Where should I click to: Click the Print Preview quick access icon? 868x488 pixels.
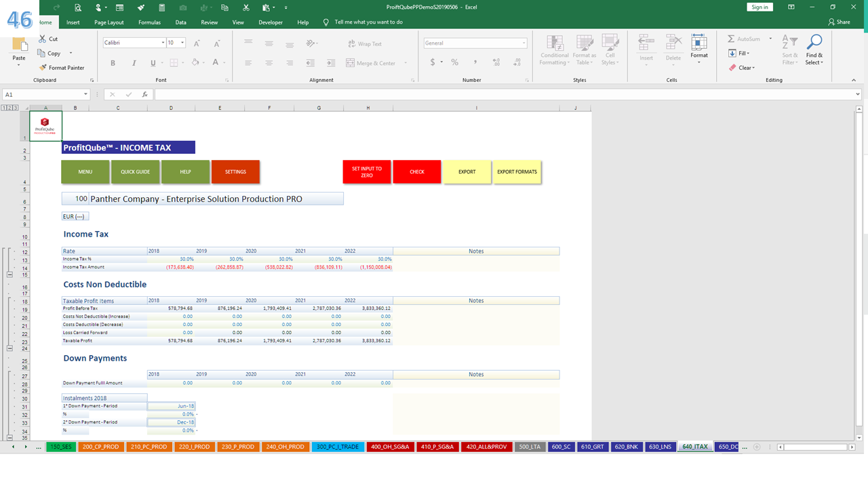(78, 7)
